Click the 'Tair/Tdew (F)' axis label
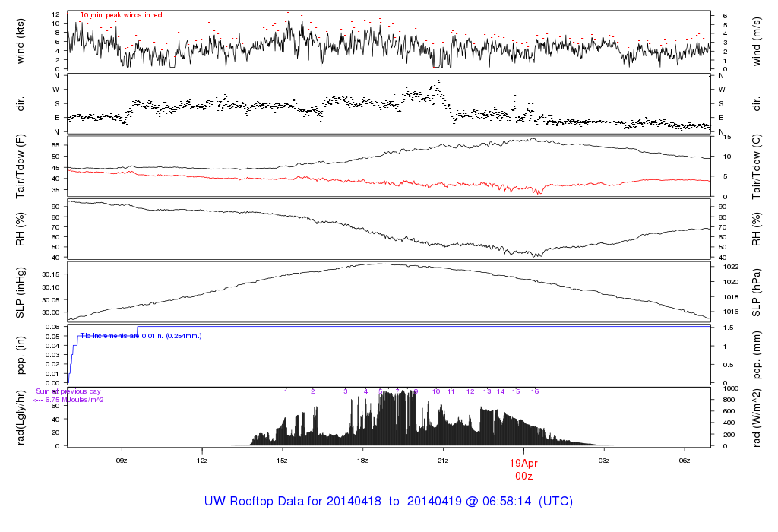The width and height of the screenshot is (778, 532). [21, 166]
